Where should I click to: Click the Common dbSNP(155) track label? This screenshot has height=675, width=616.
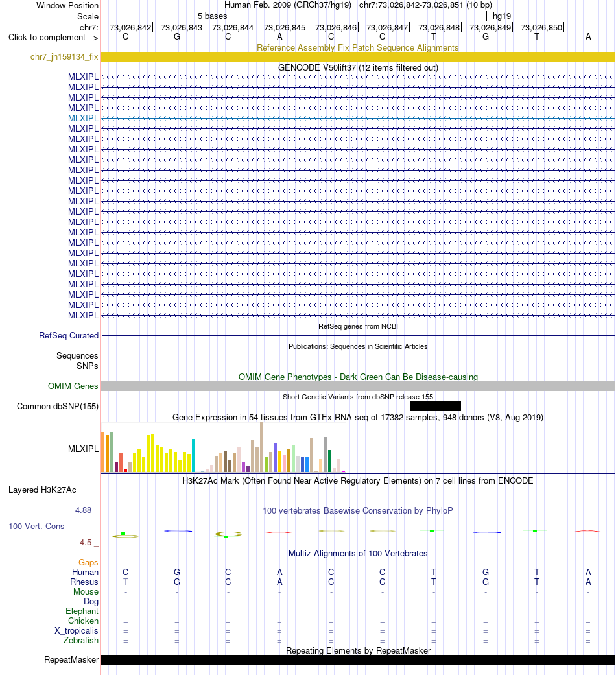58,407
